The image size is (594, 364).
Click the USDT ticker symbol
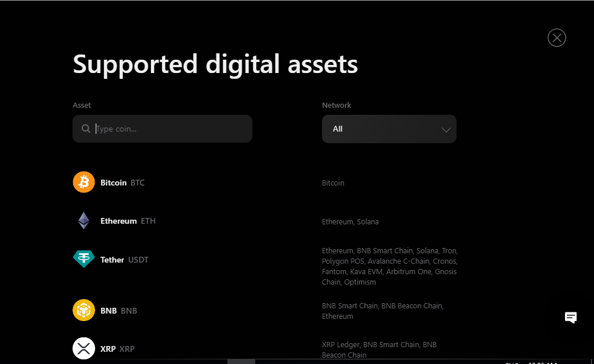(x=138, y=260)
